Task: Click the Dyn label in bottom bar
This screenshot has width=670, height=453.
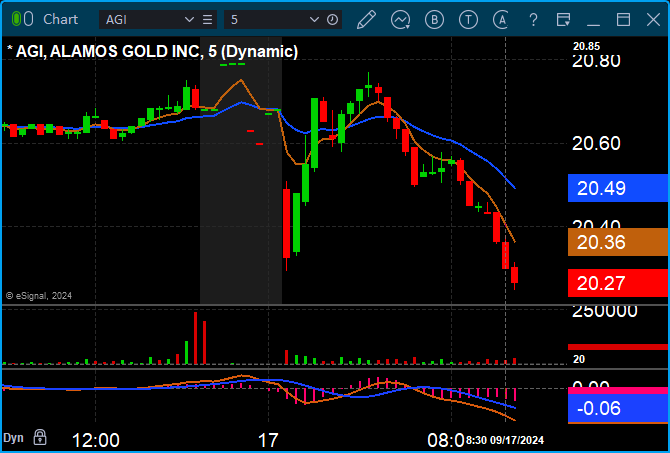Action: coord(14,438)
